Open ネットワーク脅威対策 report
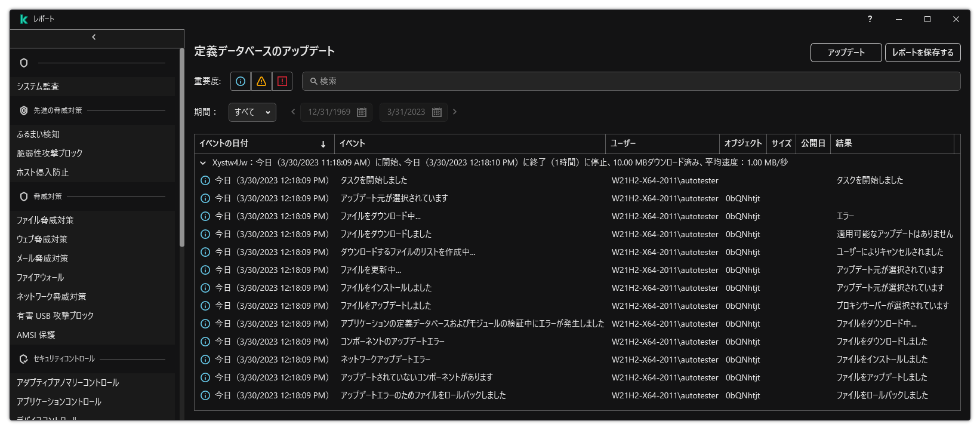Viewport: 980px width, 430px height. [93, 297]
